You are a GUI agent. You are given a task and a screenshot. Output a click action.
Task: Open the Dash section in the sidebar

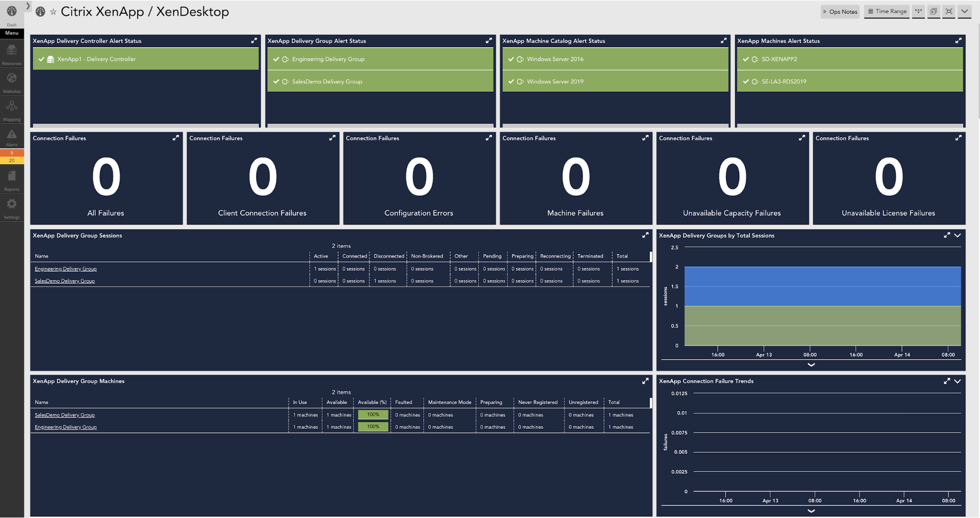click(12, 15)
